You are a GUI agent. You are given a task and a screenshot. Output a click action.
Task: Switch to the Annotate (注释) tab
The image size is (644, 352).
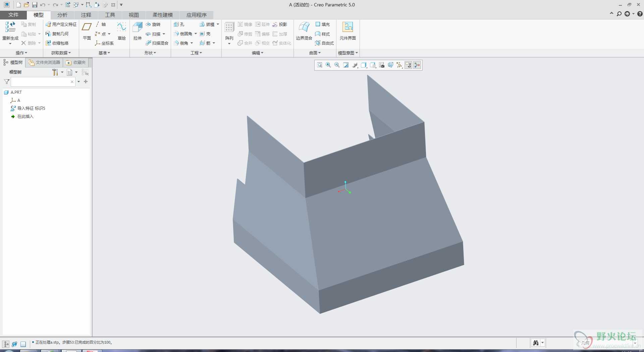pyautogui.click(x=86, y=15)
